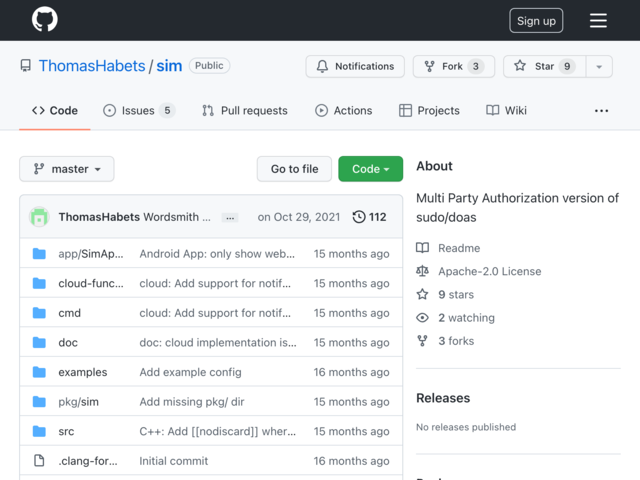Open commit 'doc: cloud implementation is...'
Viewport: 640px width, 480px height.
click(218, 342)
